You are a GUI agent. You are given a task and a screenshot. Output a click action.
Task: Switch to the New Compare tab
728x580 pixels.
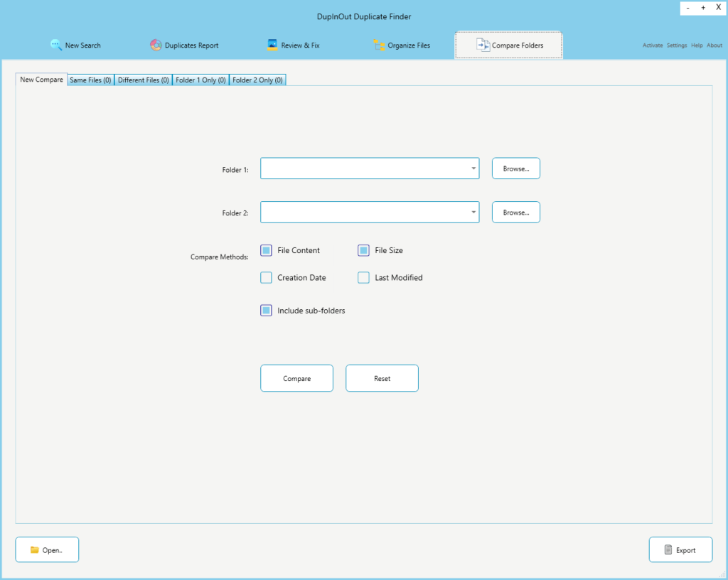click(x=41, y=80)
